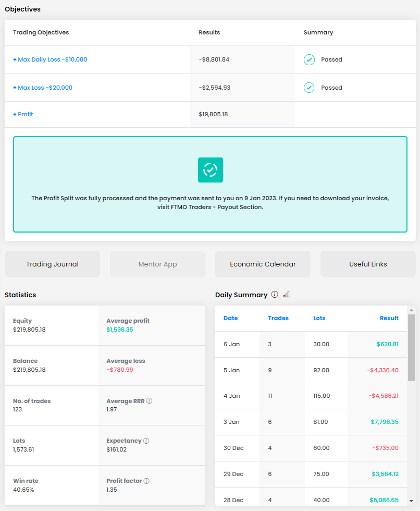
Task: Expand the Max Loss -$20,000 objective
Action: 43,88
